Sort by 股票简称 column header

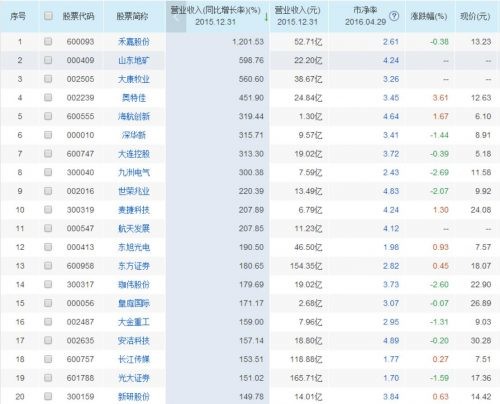coord(132,16)
